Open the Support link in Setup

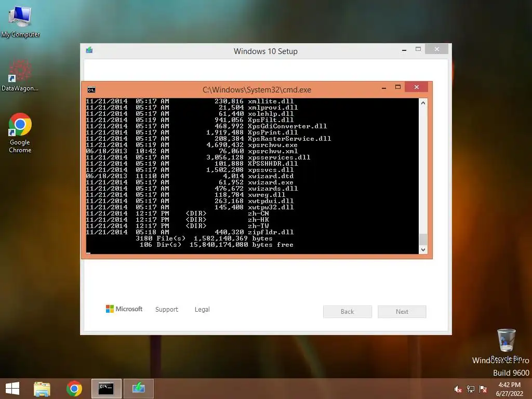(167, 310)
